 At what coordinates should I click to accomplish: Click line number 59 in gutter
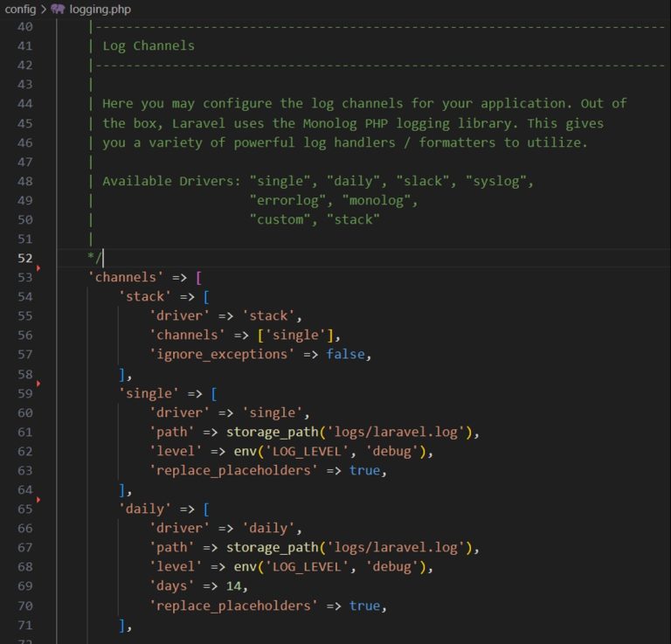coord(24,393)
